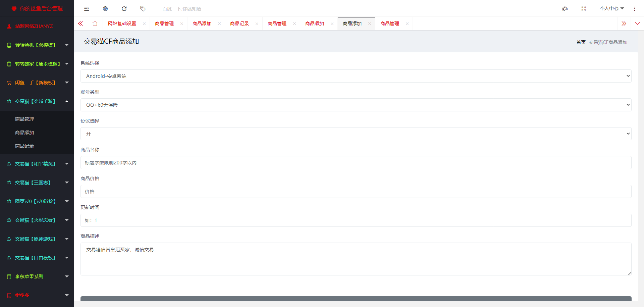Click into 商品描述 textarea
Image resolution: width=644 pixels, height=307 pixels.
356,259
